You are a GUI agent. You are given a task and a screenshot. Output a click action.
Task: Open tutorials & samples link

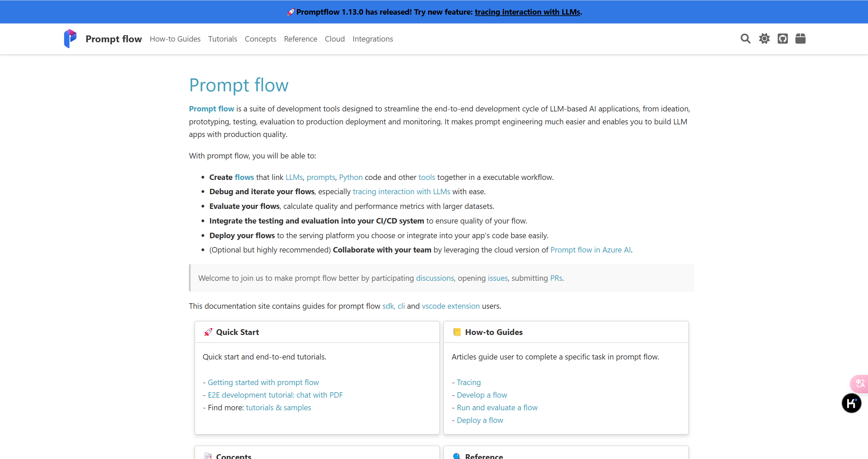[278, 408]
